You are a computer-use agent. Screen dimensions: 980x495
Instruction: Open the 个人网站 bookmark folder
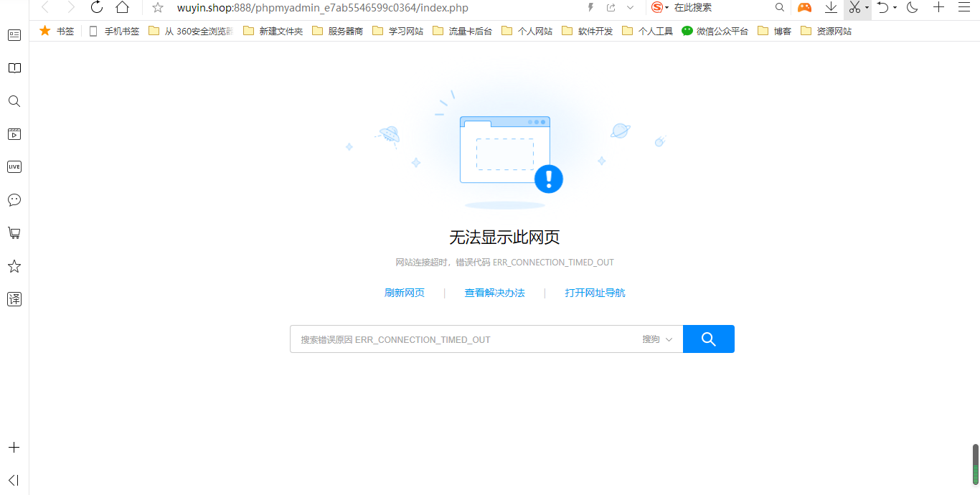pos(527,31)
